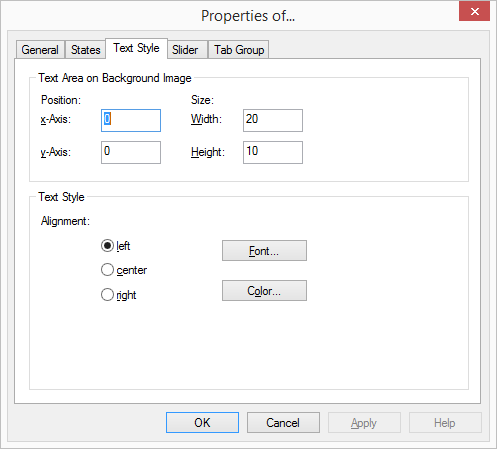Click the Properties of... title bar
This screenshot has width=497, height=449.
tap(248, 16)
